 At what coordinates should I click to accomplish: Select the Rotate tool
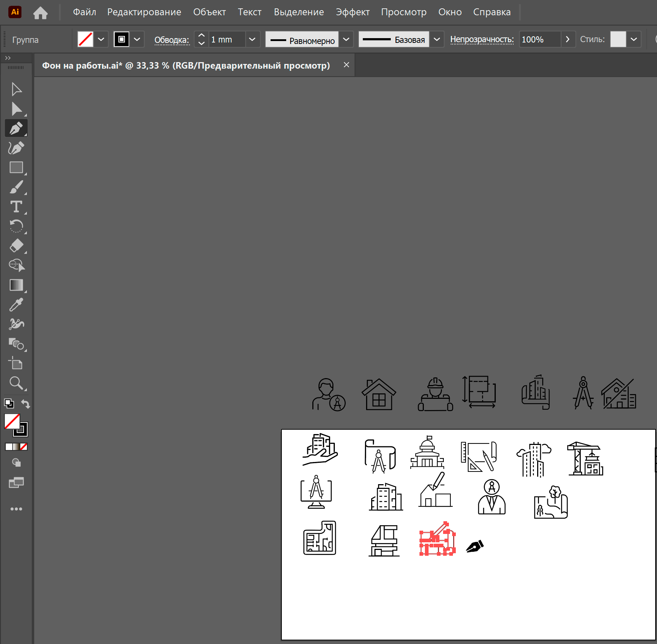pyautogui.click(x=16, y=226)
